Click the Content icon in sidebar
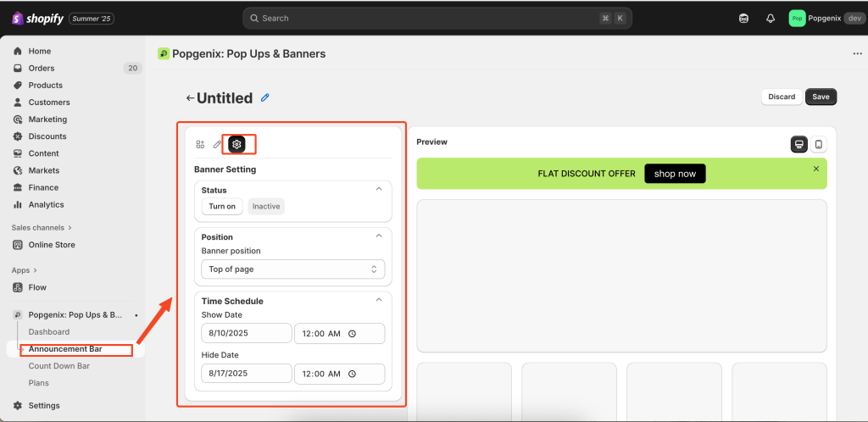The width and height of the screenshot is (868, 422). [18, 153]
